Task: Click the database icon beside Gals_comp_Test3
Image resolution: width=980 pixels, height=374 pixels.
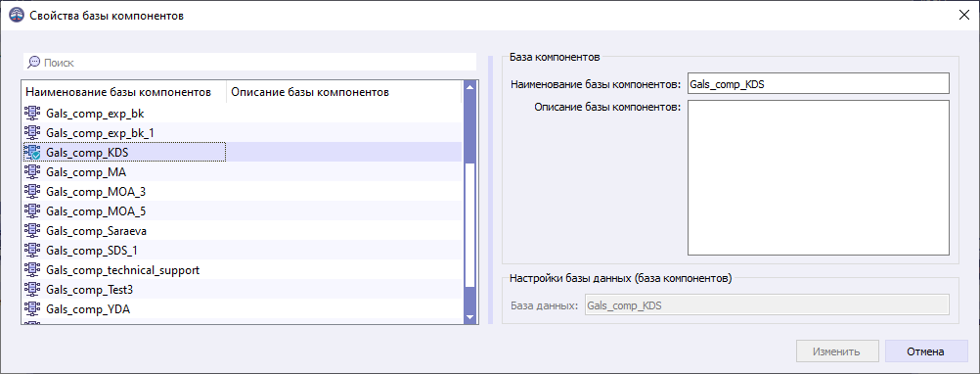Action: [32, 289]
